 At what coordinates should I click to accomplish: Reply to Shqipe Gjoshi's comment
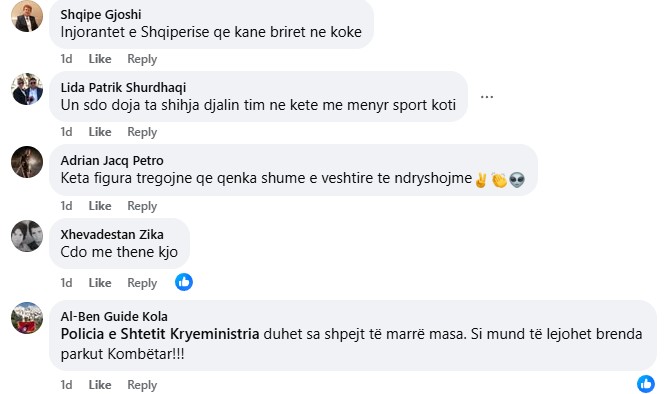point(142,59)
